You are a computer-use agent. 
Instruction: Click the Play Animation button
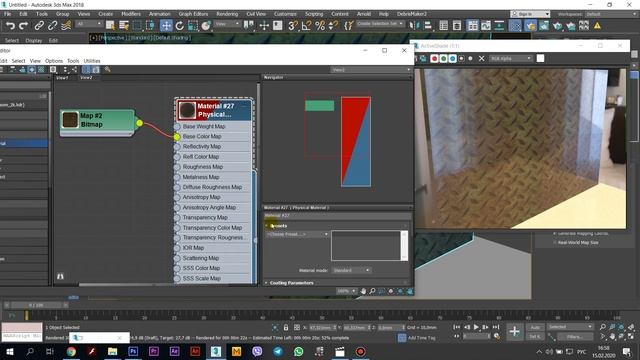coord(476,327)
